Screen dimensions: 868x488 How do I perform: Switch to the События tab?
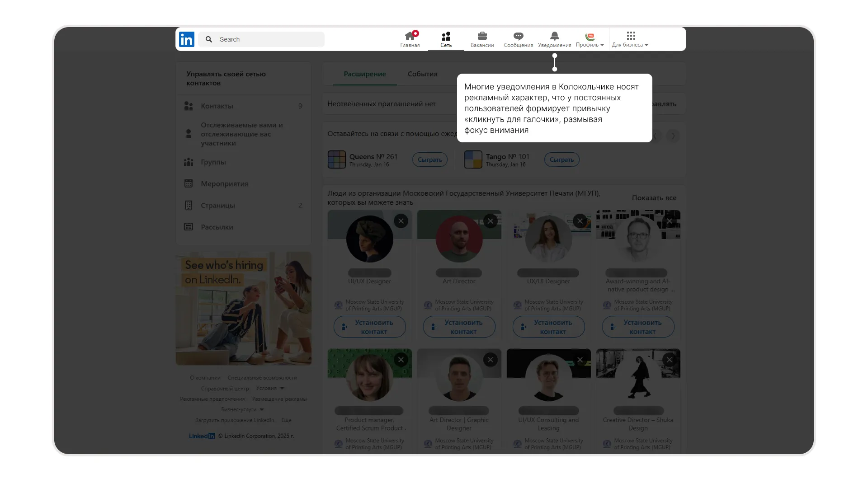tap(422, 74)
